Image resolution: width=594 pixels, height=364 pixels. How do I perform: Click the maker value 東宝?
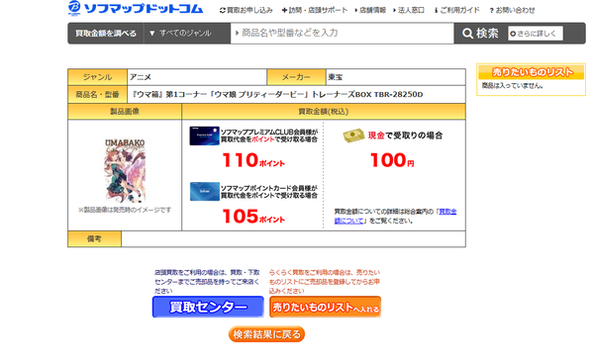click(336, 77)
